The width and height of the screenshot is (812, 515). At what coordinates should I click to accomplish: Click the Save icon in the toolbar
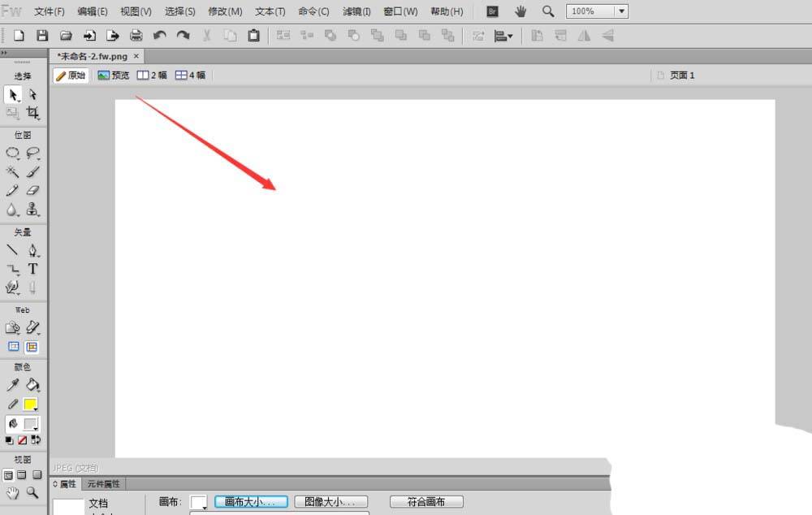[x=42, y=36]
